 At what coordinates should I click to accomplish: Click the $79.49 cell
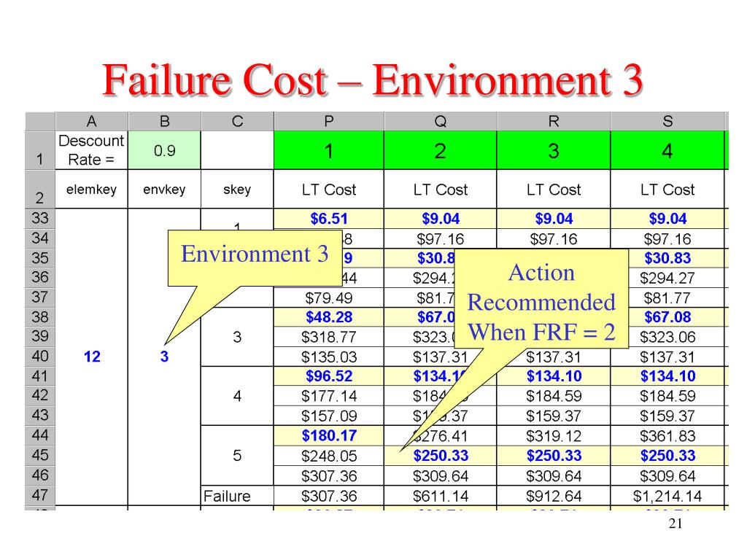pyautogui.click(x=329, y=297)
